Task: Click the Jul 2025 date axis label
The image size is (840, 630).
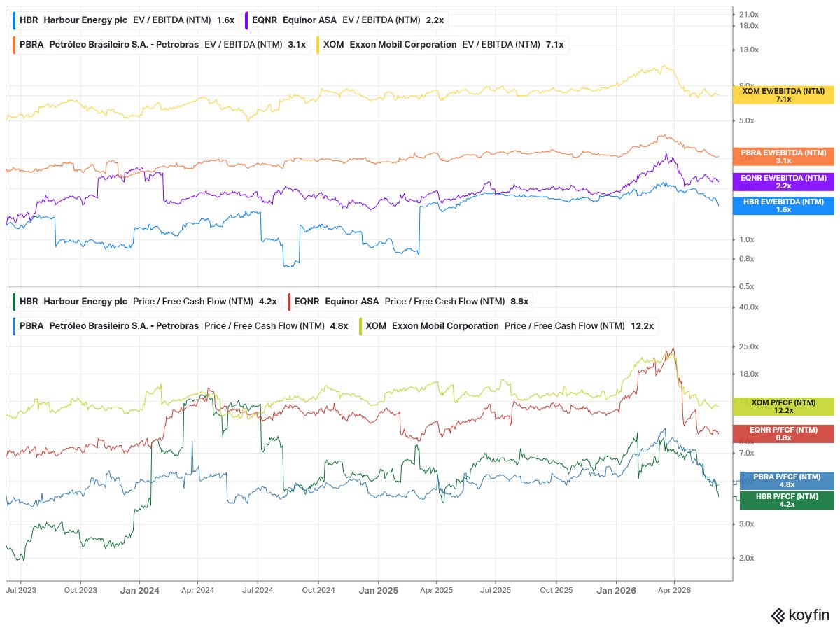Action: pos(496,590)
